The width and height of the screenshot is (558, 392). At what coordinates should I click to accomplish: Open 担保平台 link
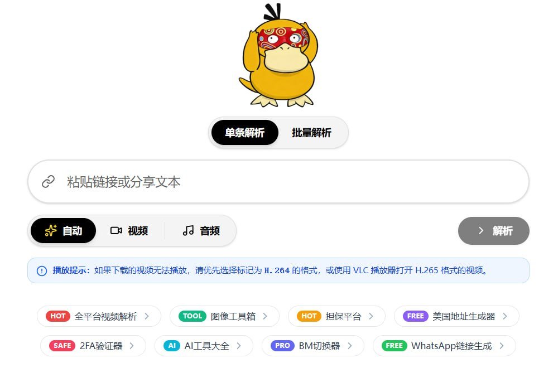(x=336, y=316)
